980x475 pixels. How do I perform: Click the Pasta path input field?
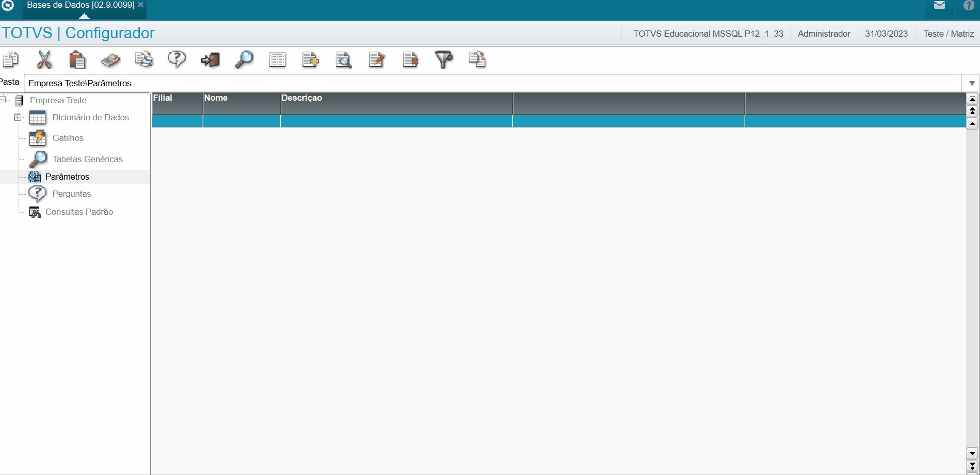493,83
